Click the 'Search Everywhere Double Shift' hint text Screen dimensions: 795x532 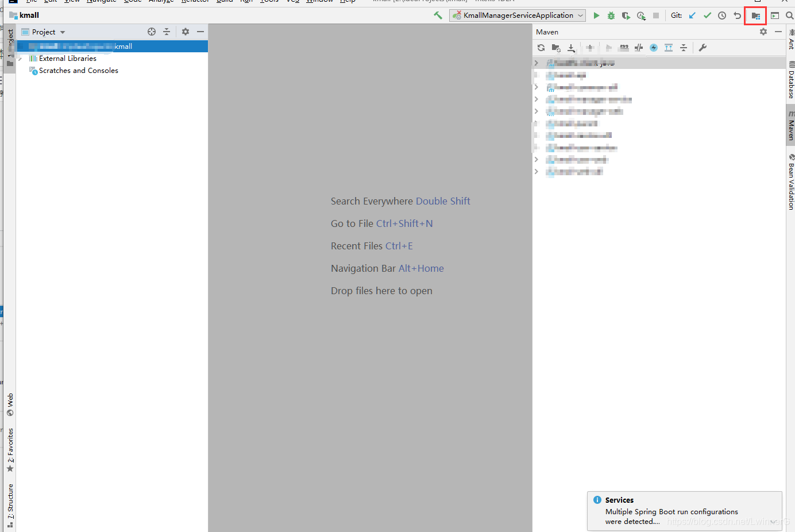(x=400, y=201)
